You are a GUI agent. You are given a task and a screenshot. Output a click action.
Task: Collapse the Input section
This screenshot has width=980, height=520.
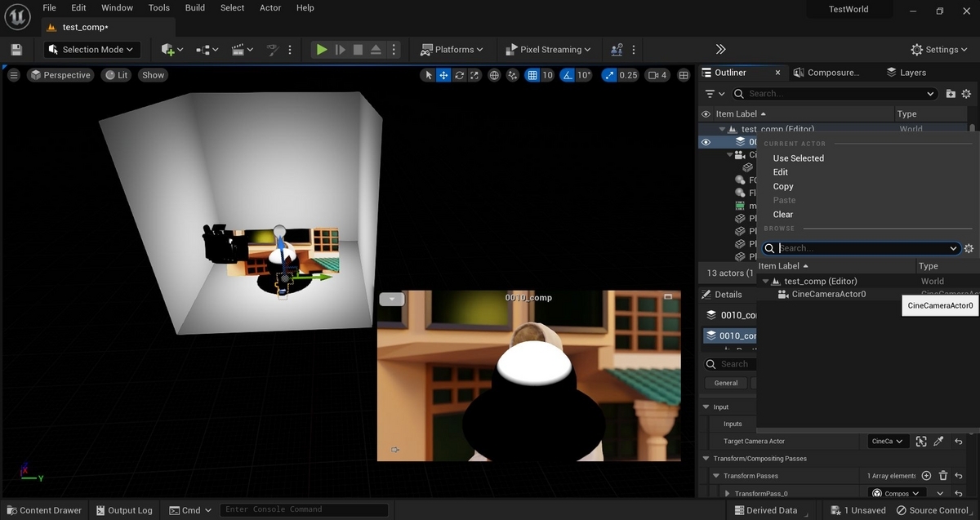[x=705, y=407]
